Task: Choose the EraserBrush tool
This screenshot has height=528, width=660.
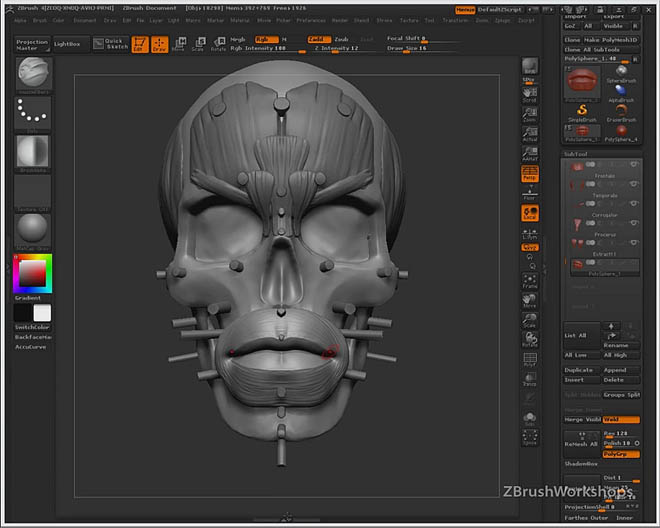Action: (621, 113)
